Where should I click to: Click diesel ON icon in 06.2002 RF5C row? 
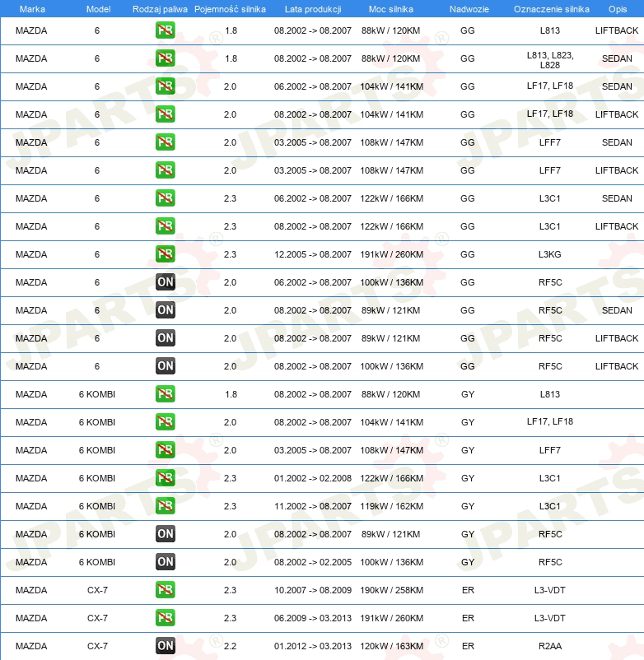pos(165,282)
